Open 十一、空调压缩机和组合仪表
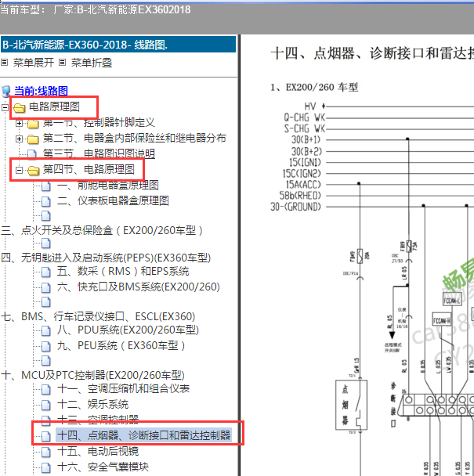The height and width of the screenshot is (476, 474). click(x=123, y=389)
